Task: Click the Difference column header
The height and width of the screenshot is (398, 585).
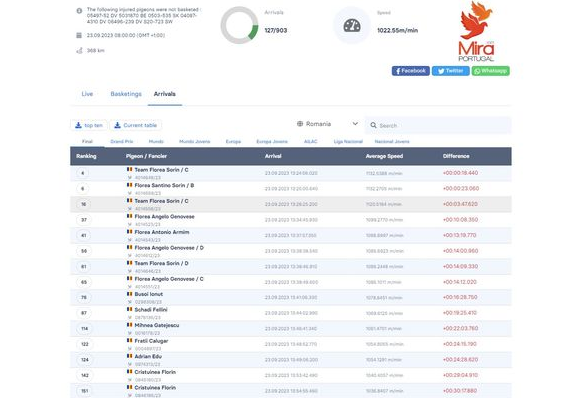Action: click(x=456, y=156)
